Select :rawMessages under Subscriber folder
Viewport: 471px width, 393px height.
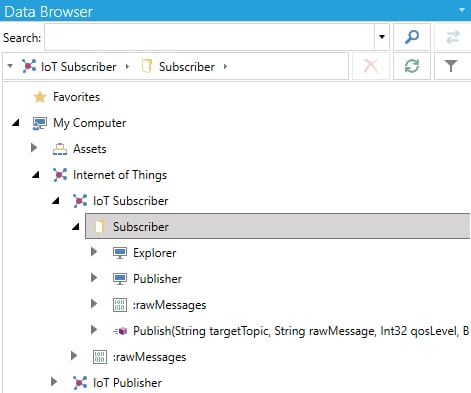tap(169, 305)
